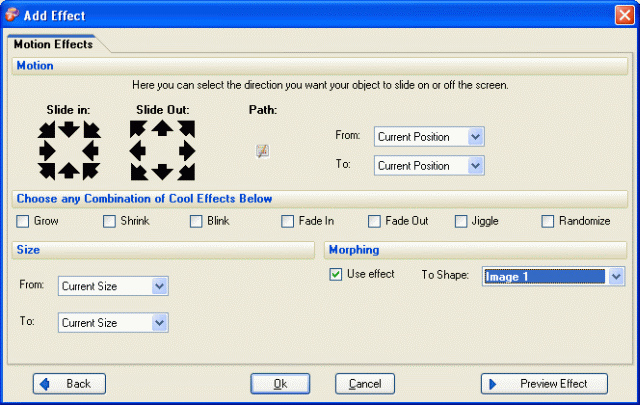
Task: Enable the Grow checkbox
Action: 22,222
